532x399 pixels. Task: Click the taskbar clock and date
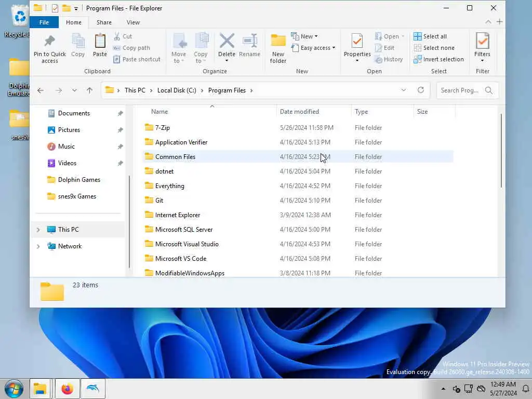503,389
